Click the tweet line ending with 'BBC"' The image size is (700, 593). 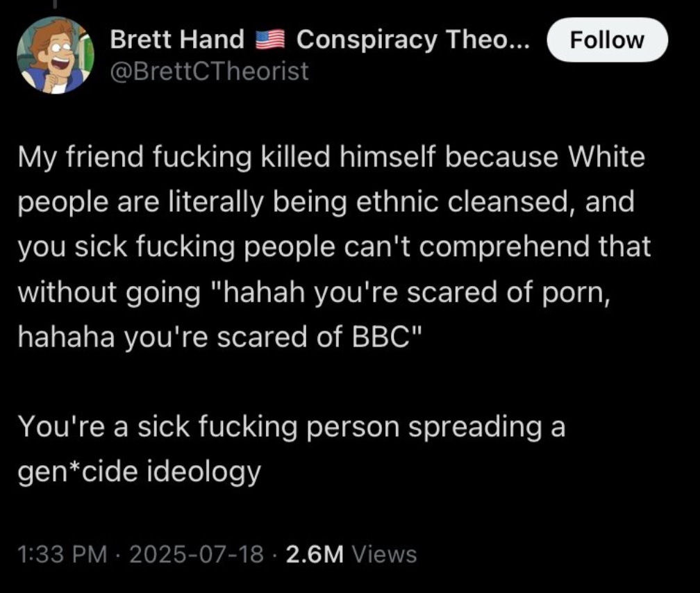219,337
